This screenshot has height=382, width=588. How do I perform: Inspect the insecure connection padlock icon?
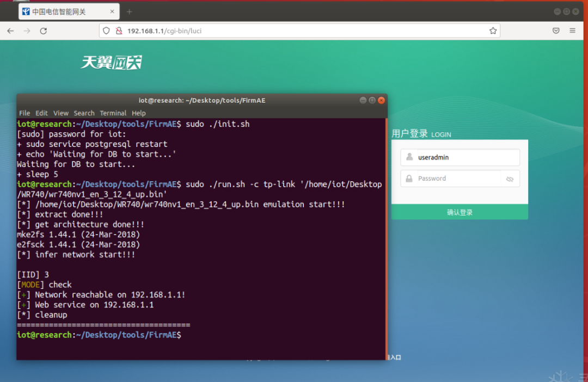click(119, 30)
